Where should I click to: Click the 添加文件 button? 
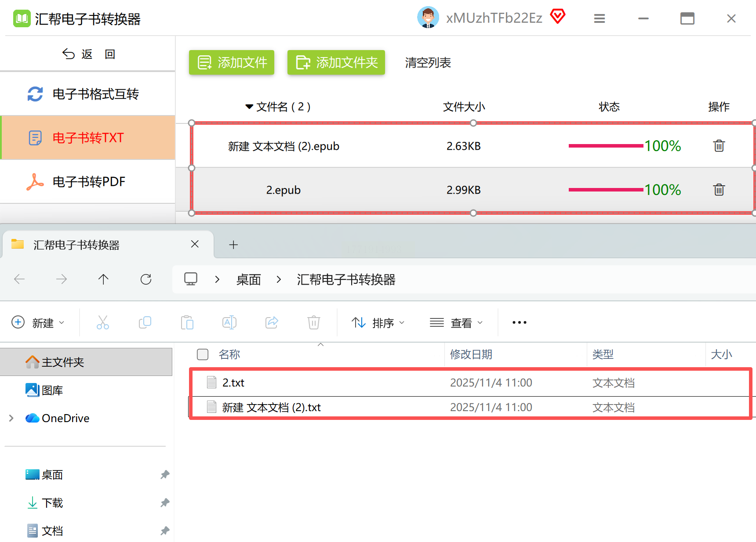(x=232, y=62)
